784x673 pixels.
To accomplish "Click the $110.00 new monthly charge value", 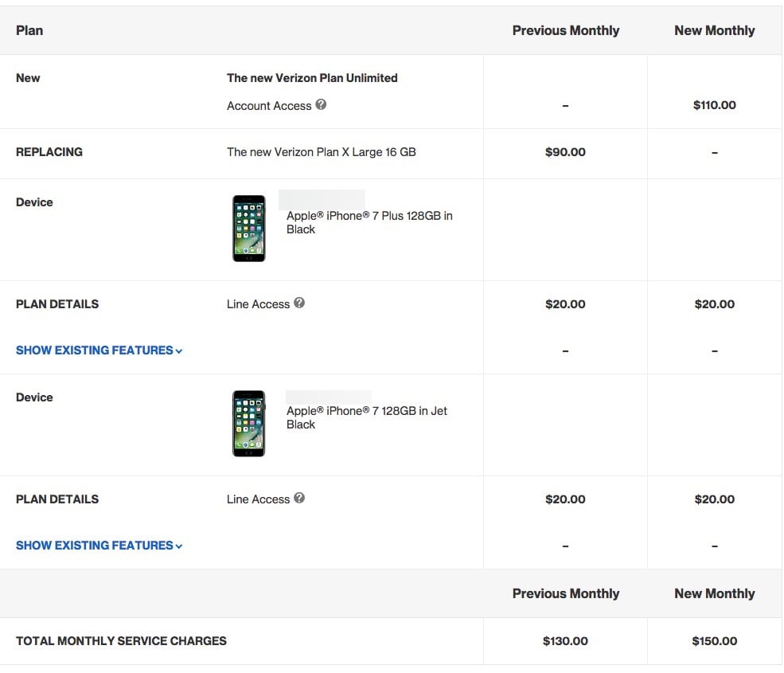I will pyautogui.click(x=714, y=104).
